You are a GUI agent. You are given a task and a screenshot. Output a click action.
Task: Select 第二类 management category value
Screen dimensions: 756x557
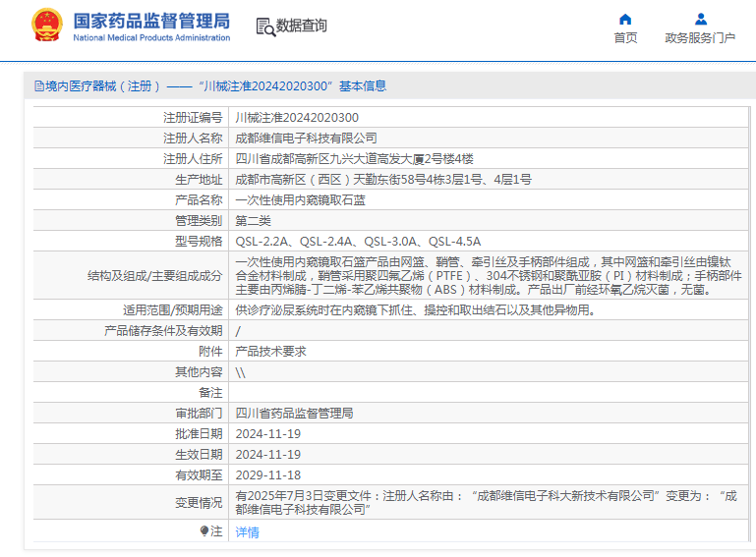253,221
